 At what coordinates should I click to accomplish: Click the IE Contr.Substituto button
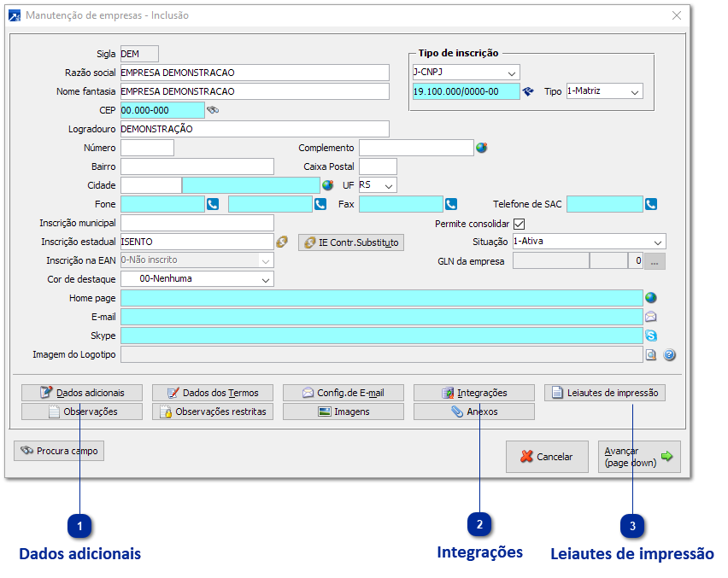tap(351, 242)
